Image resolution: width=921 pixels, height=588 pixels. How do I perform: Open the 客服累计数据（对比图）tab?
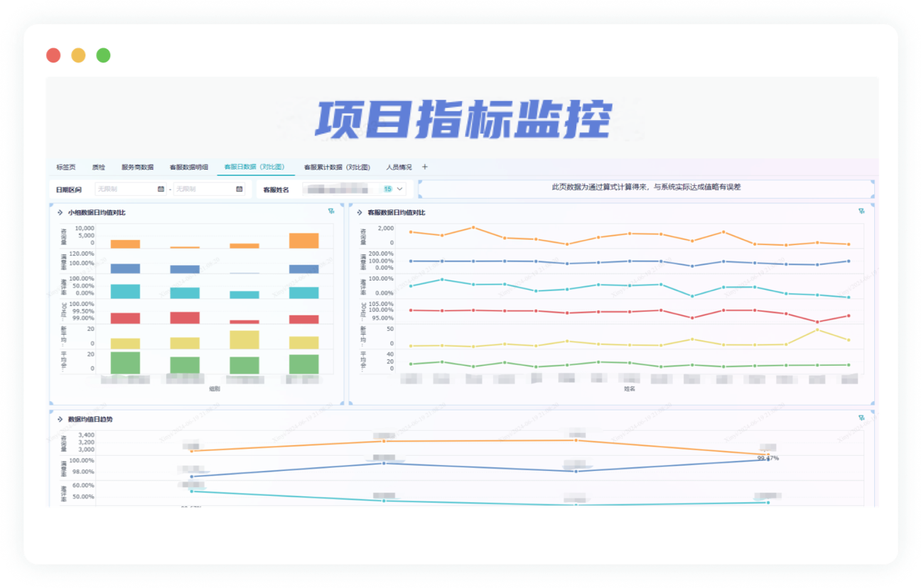(337, 167)
